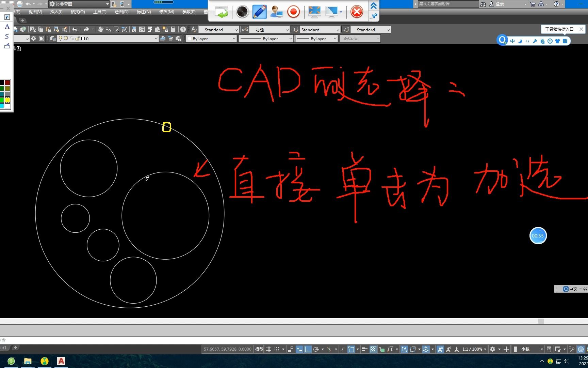The width and height of the screenshot is (588, 368).
Task: Click the Zoom realtime icon
Action: click(x=108, y=29)
